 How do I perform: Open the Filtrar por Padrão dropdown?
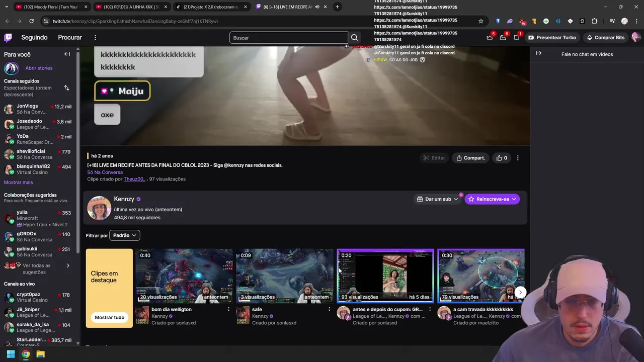(124, 235)
